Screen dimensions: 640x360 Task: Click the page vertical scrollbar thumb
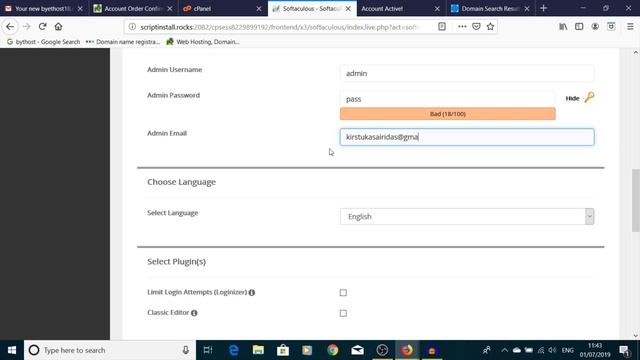[636, 200]
